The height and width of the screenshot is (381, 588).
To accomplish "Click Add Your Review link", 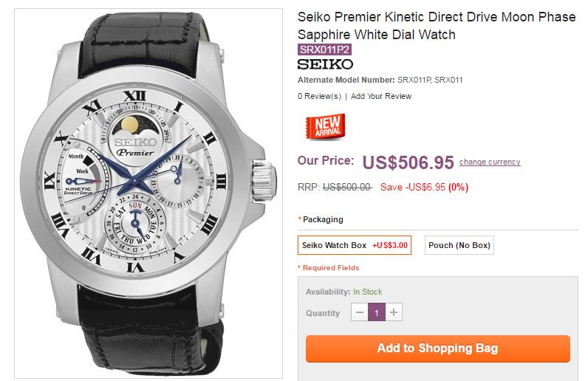I will coord(381,96).
